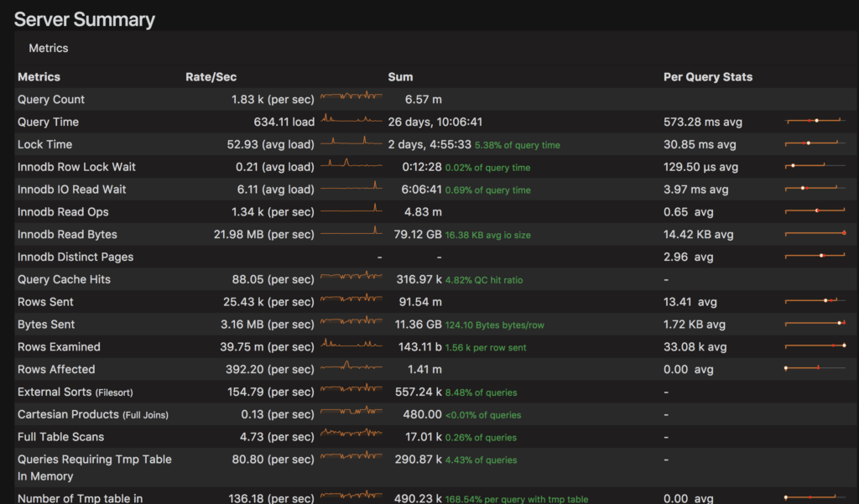The width and height of the screenshot is (859, 504).
Task: Select the Query Cache Hits row label
Action: (x=64, y=279)
